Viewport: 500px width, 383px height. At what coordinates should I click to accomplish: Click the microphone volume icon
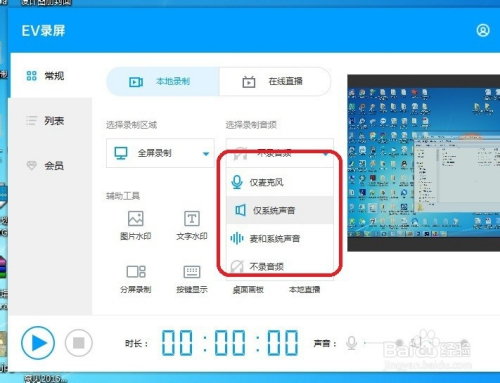point(351,343)
